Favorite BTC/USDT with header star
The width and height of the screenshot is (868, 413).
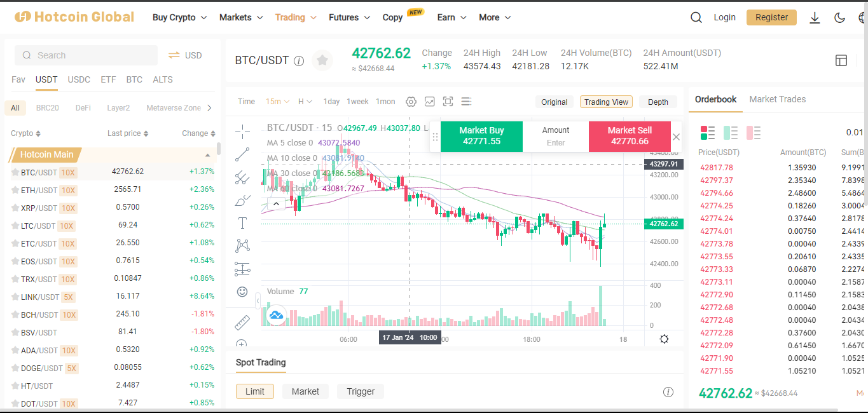click(x=322, y=60)
